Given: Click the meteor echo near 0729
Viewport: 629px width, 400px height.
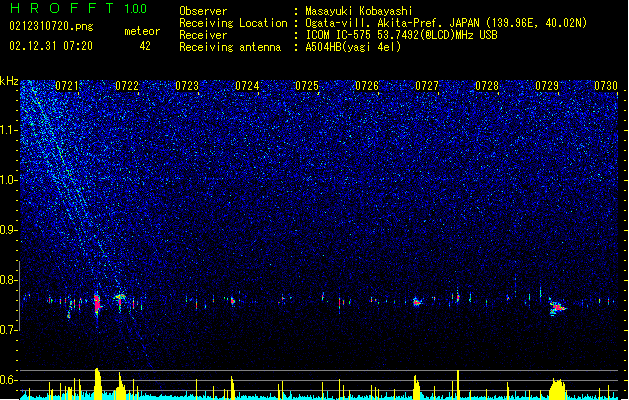Looking at the screenshot, I should (x=557, y=308).
